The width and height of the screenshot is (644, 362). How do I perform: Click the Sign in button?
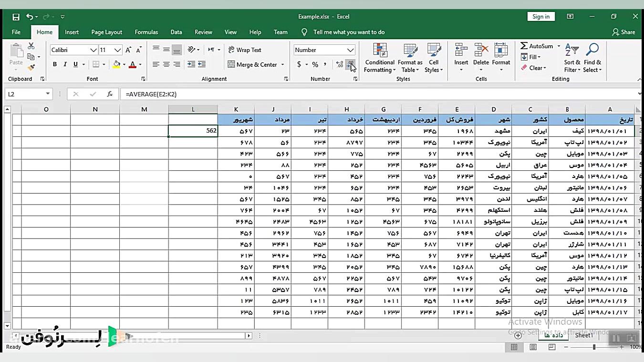541,16
